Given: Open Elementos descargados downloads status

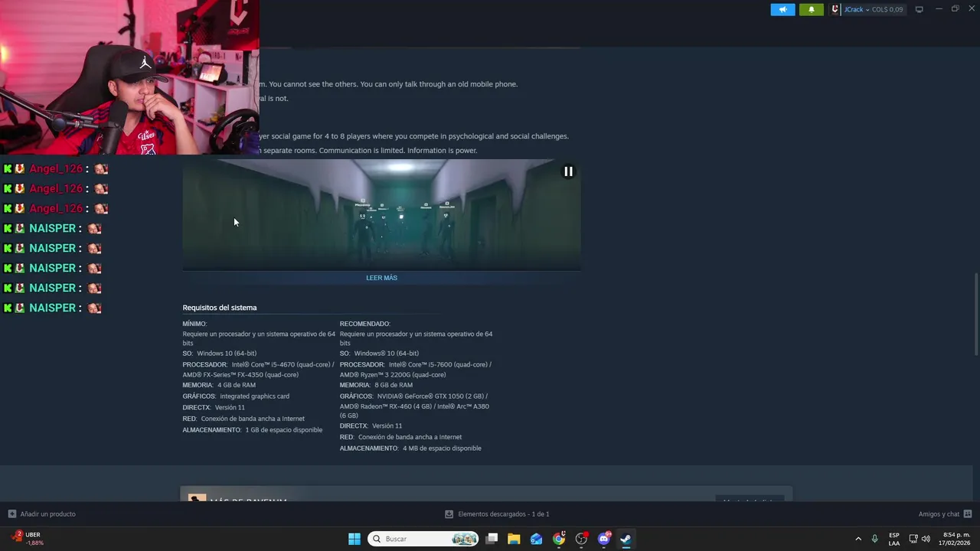Looking at the screenshot, I should tap(503, 514).
